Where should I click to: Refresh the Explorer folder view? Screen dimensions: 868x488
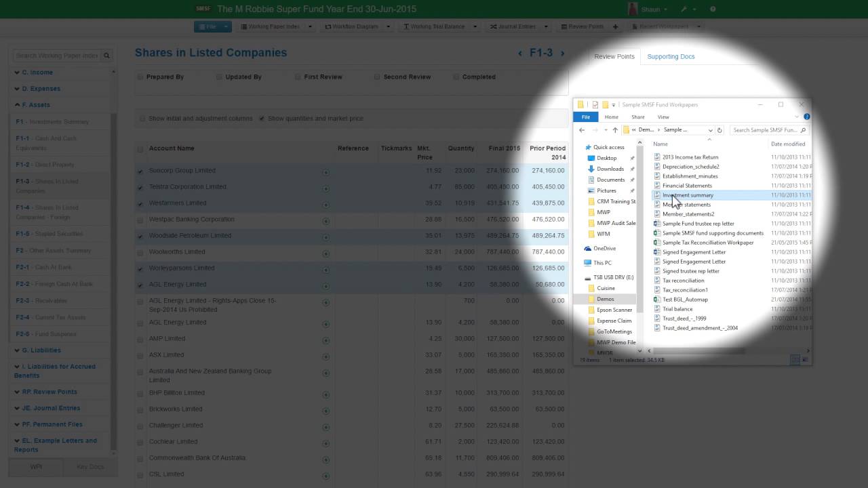click(719, 130)
